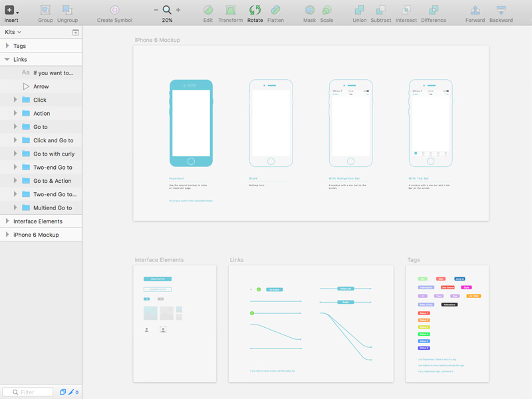Screen dimensions: 532x399
Task: Open the Insert menu icon
Action: pyautogui.click(x=9, y=11)
